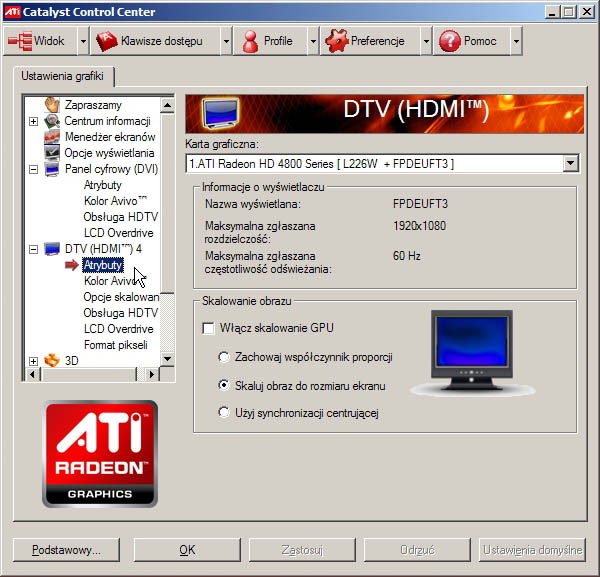Click the Opcje wyświetlania icon

(x=52, y=153)
